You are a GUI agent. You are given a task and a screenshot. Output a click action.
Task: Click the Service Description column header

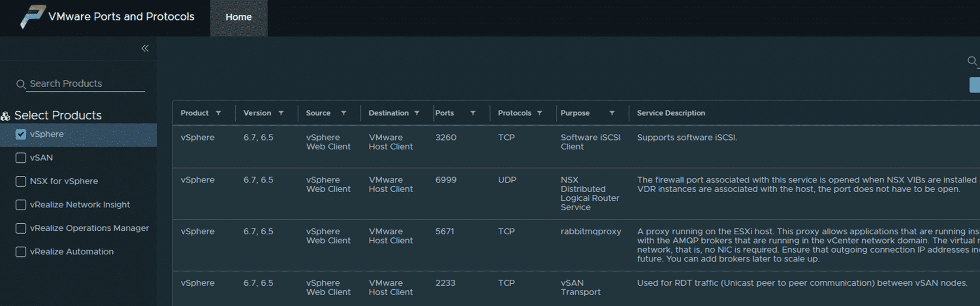671,113
